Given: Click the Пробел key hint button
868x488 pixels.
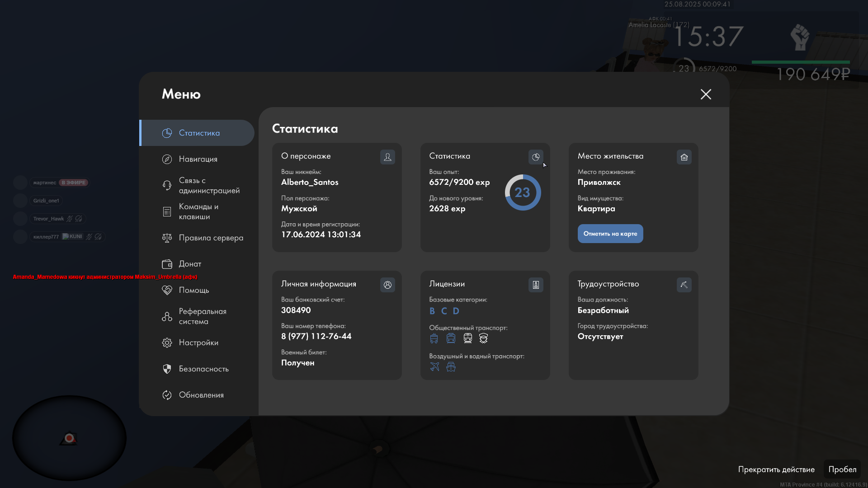Looking at the screenshot, I should click(x=842, y=469).
